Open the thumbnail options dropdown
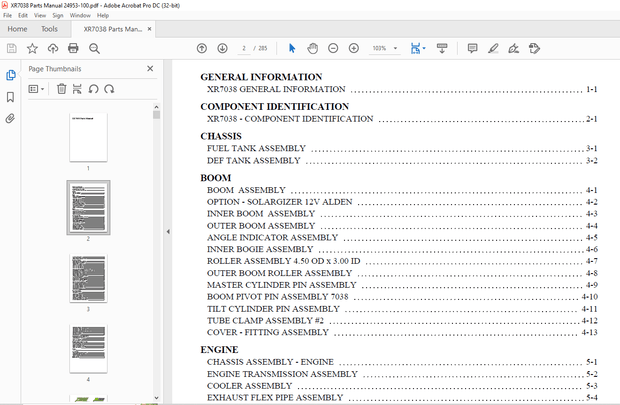The width and height of the screenshot is (620, 405). tap(36, 89)
